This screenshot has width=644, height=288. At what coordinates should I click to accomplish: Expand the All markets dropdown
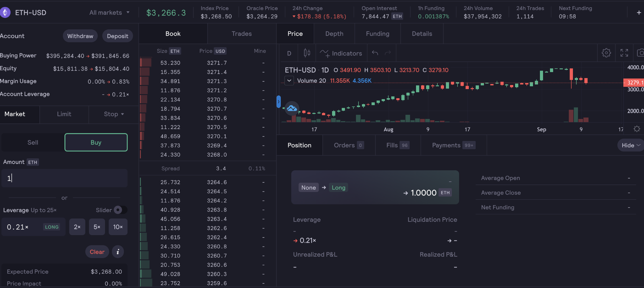click(109, 13)
